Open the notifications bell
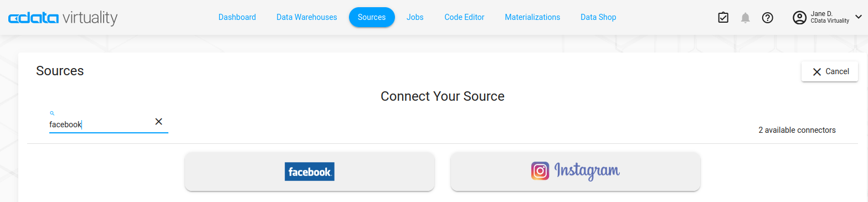Screen dimensions: 868x202 point(746,18)
